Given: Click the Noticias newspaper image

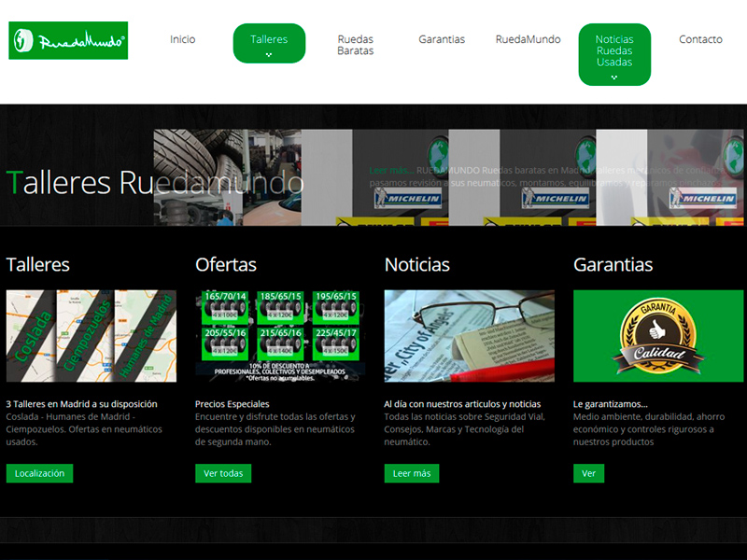Looking at the screenshot, I should tap(469, 336).
